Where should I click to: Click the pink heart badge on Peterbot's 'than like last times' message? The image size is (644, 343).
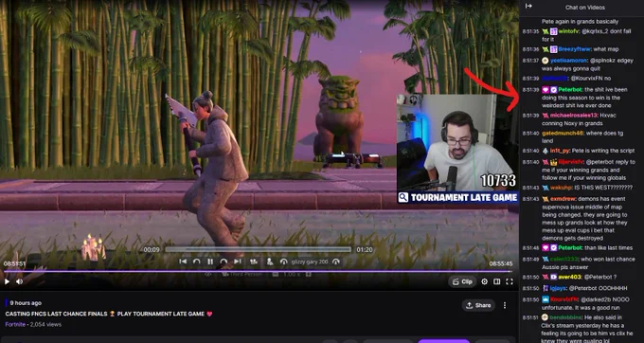tap(546, 248)
